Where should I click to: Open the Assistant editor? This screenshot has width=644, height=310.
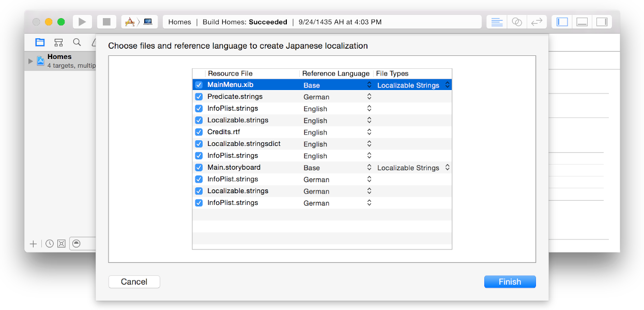pos(516,21)
